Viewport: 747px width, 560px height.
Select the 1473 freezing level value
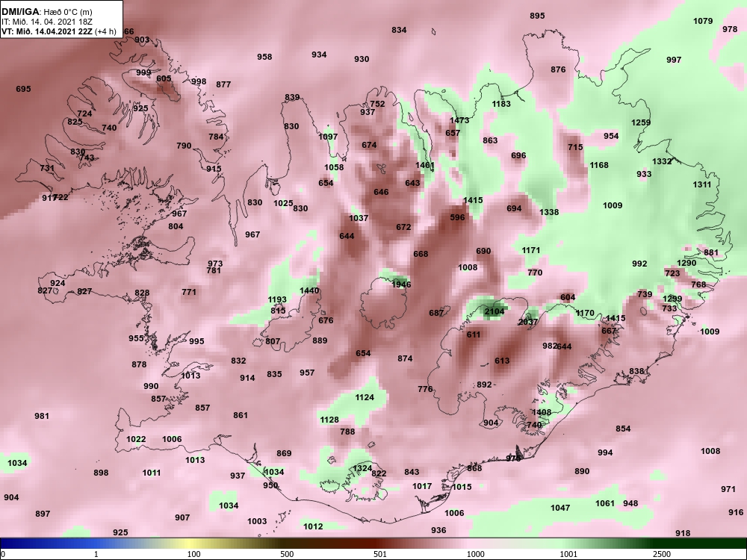(459, 120)
